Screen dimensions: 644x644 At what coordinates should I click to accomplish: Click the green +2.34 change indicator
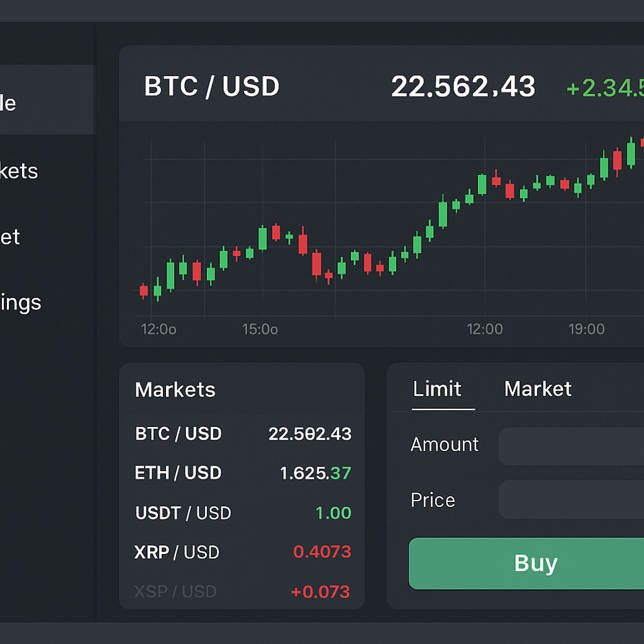click(605, 88)
